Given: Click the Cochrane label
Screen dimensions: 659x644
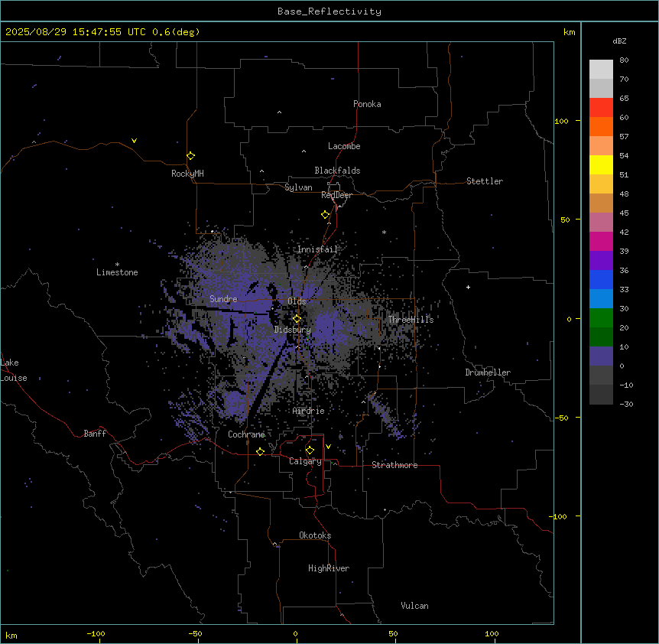Looking at the screenshot, I should [x=246, y=434].
